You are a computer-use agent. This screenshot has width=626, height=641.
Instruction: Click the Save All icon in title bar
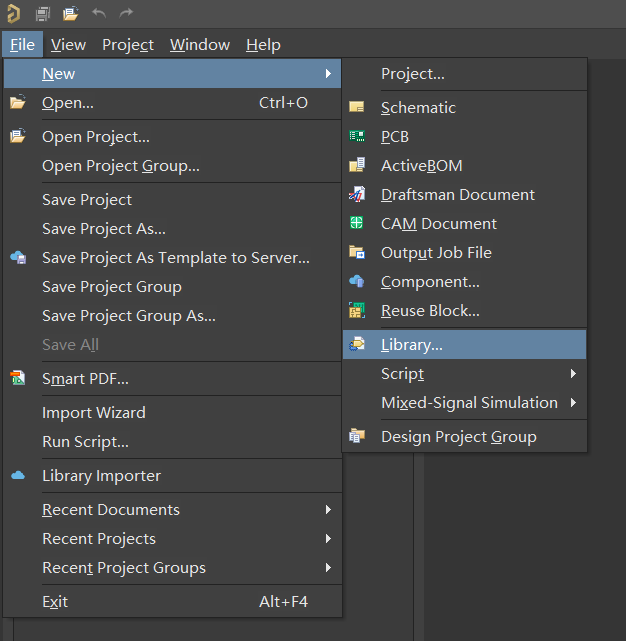pyautogui.click(x=43, y=13)
